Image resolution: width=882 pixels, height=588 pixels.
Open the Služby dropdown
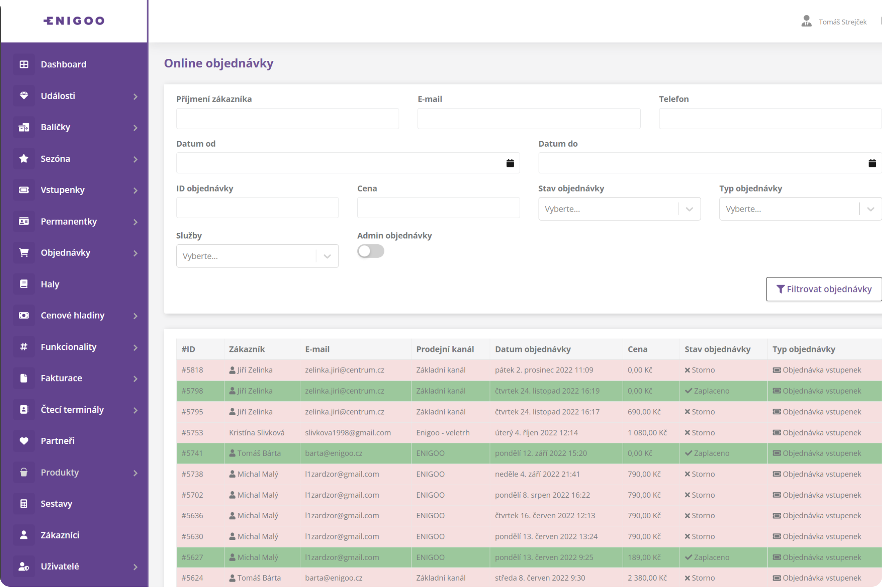pos(257,256)
